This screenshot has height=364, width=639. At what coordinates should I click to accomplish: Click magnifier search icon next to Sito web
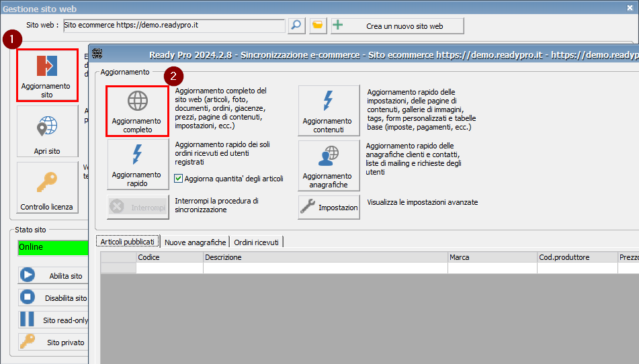[x=297, y=26]
